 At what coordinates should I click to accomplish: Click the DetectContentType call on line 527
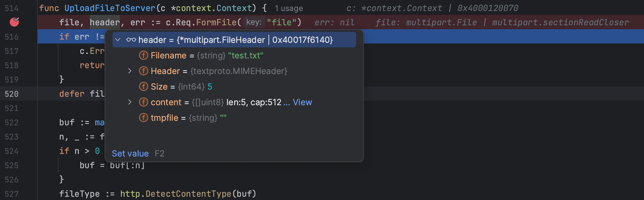tap(188, 194)
